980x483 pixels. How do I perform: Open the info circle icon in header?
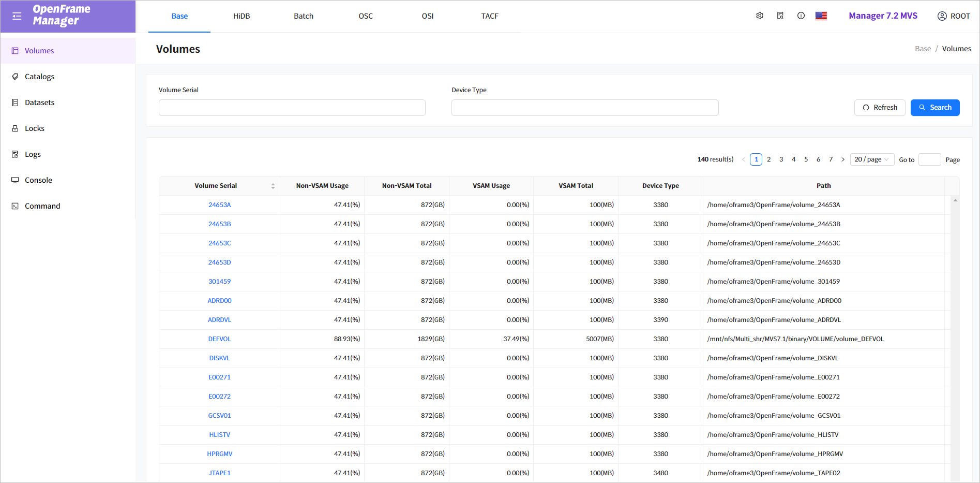[801, 16]
